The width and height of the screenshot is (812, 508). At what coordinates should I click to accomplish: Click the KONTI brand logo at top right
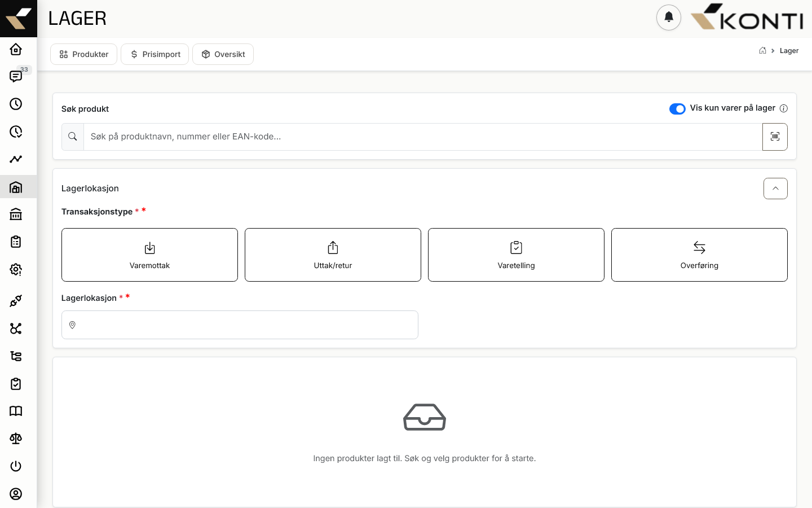[747, 17]
